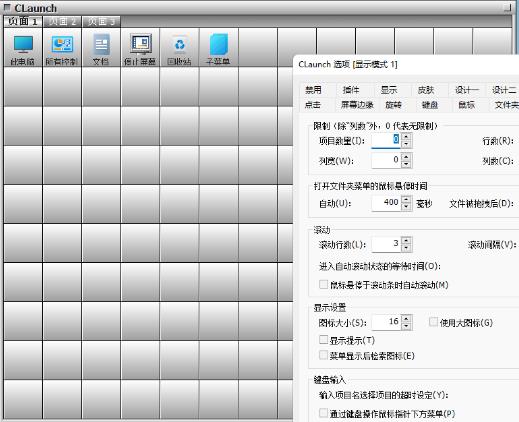Click the 项目数量(I) number field
Screen dimensions: 519x422
(x=386, y=140)
